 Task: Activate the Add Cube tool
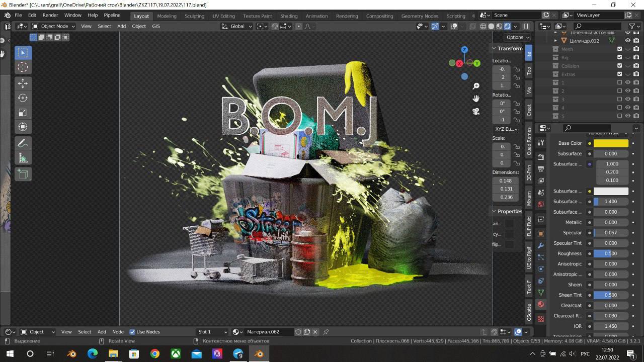click(x=23, y=174)
